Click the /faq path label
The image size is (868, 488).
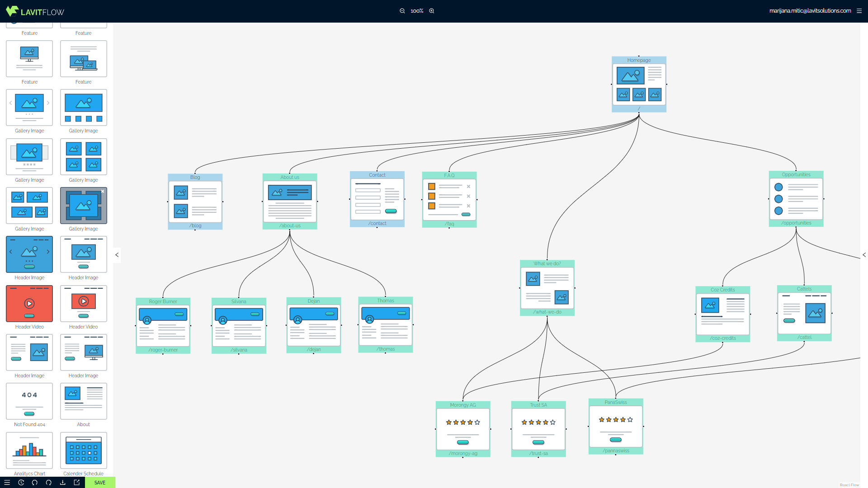click(449, 224)
